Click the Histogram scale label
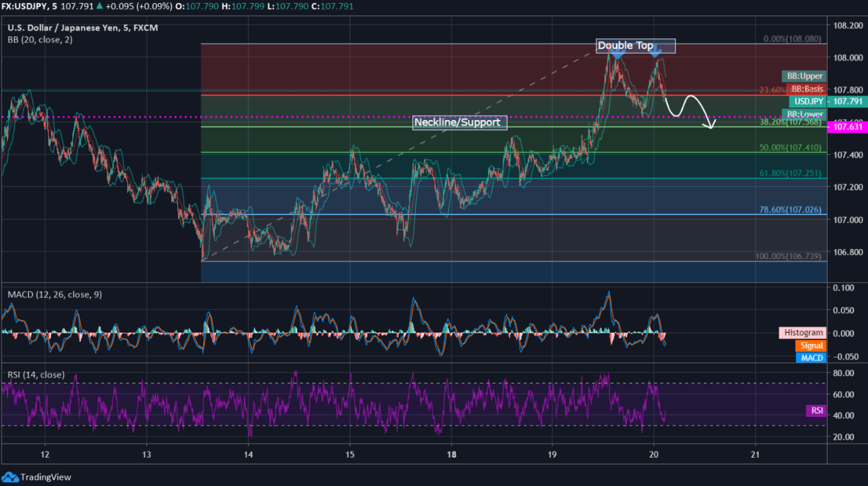The height and width of the screenshot is (486, 868). [x=803, y=333]
